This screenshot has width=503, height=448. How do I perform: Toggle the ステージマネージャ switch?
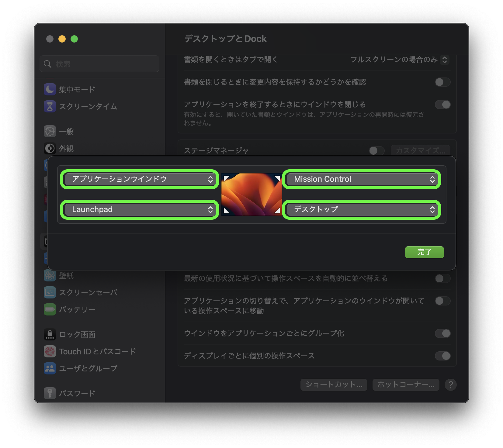pyautogui.click(x=376, y=151)
